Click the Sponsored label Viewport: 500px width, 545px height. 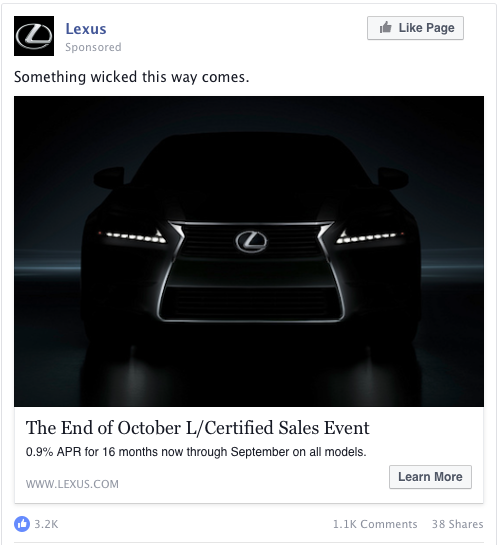[x=93, y=47]
